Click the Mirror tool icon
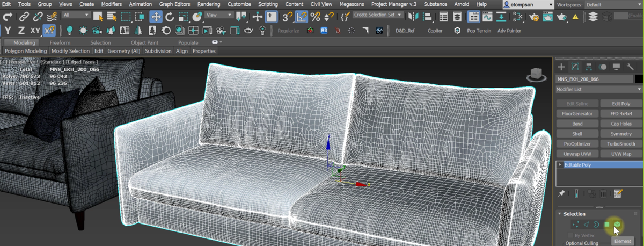 (413, 17)
